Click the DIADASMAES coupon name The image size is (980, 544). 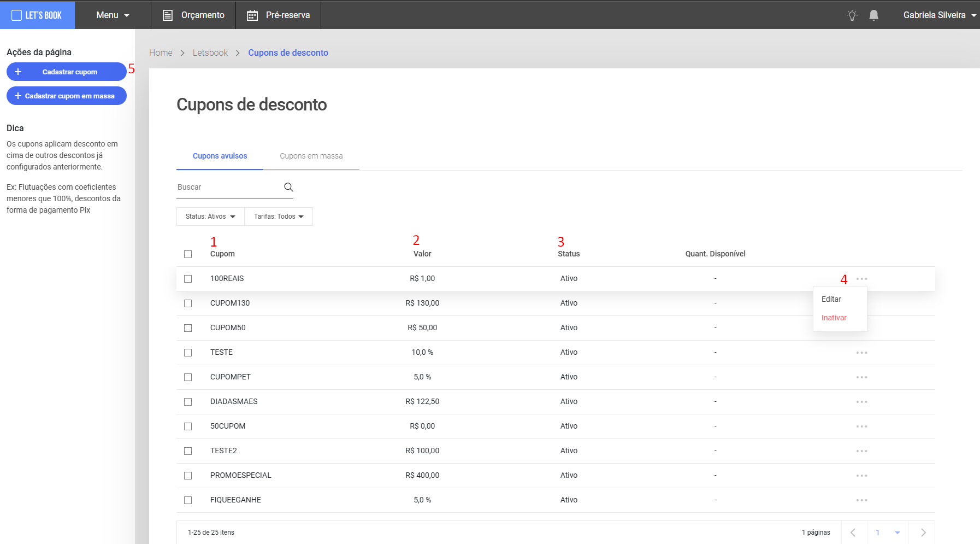234,401
